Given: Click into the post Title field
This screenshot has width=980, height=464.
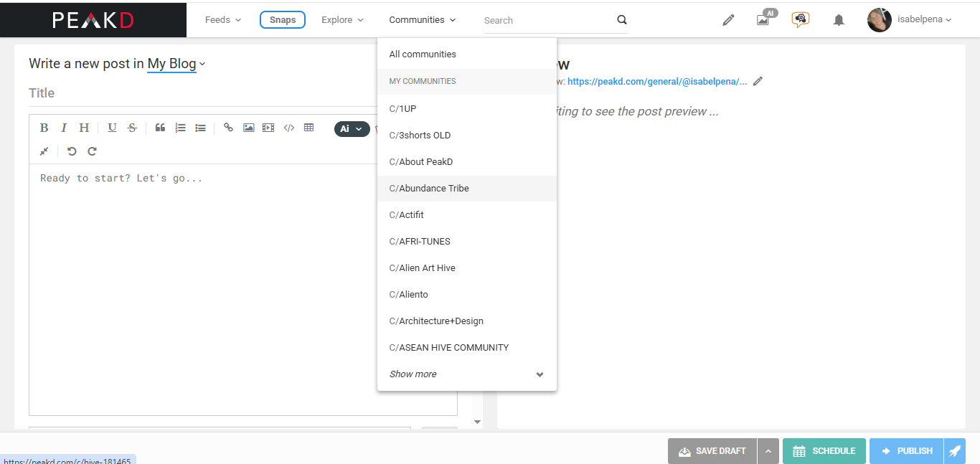Looking at the screenshot, I should 201,93.
